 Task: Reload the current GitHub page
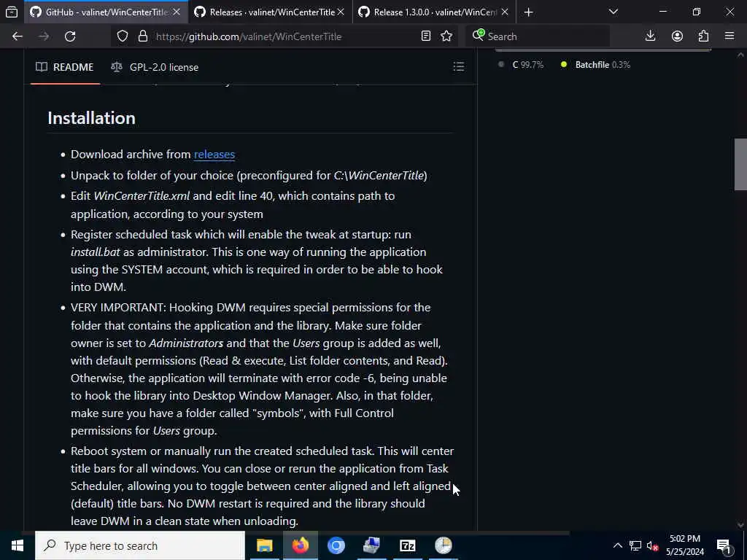[x=70, y=36]
